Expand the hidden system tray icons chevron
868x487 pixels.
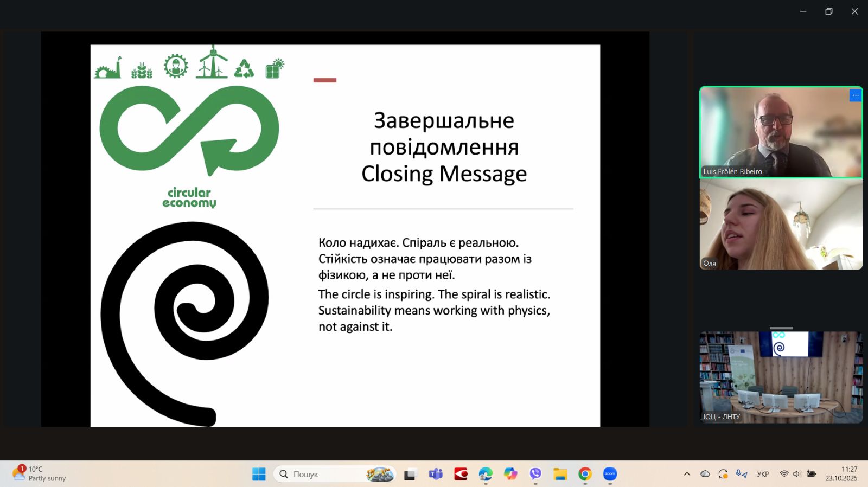click(x=687, y=474)
